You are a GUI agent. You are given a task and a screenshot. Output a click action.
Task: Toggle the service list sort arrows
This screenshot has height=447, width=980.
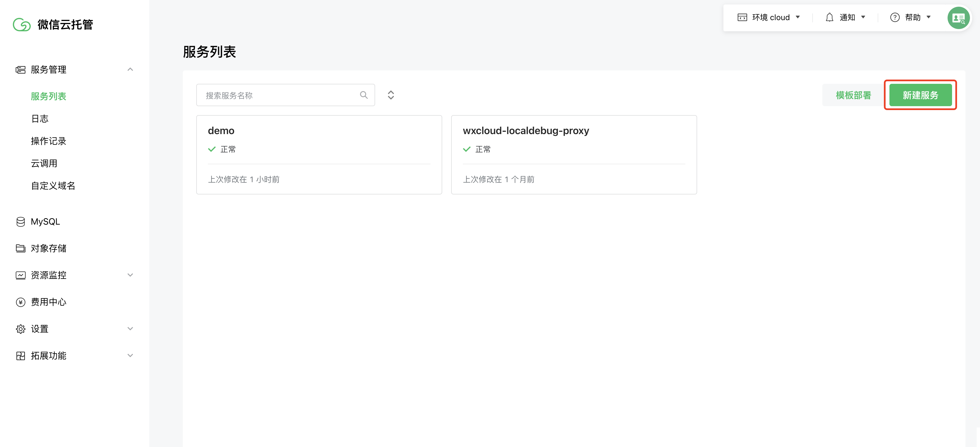[x=391, y=95]
